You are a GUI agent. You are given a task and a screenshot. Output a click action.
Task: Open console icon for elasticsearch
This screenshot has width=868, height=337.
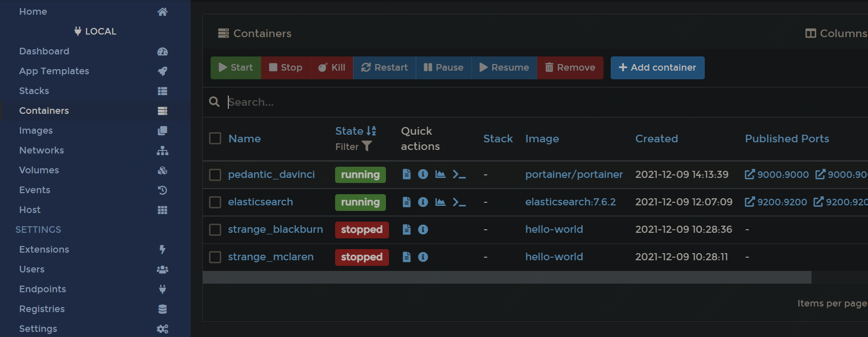(459, 202)
